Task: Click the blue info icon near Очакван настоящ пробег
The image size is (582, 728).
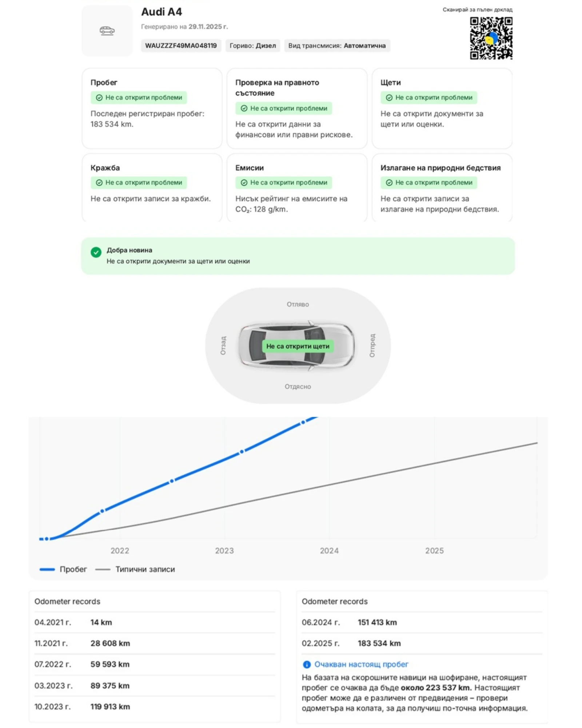Action: [307, 665]
